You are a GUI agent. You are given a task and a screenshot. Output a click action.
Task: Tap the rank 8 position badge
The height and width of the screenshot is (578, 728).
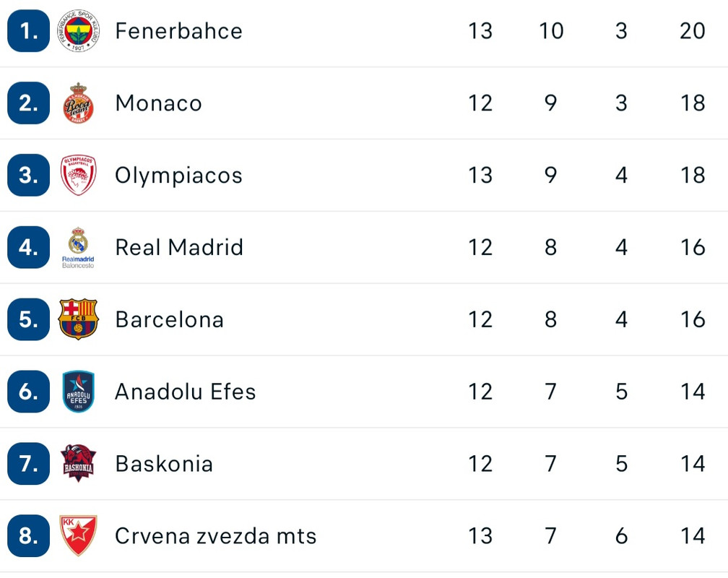click(28, 535)
